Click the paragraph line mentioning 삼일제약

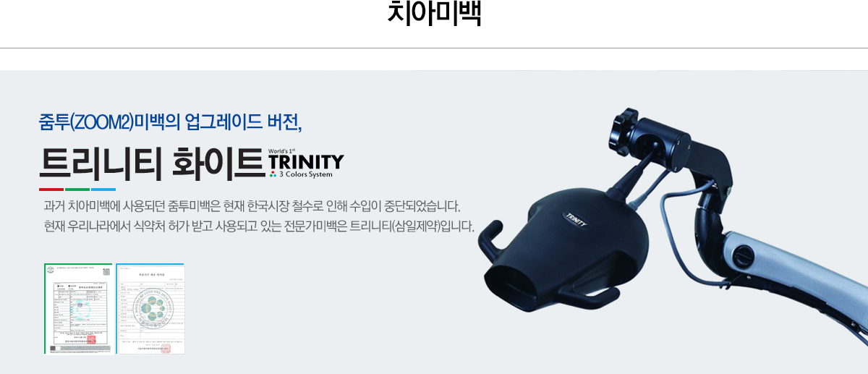(x=259, y=226)
